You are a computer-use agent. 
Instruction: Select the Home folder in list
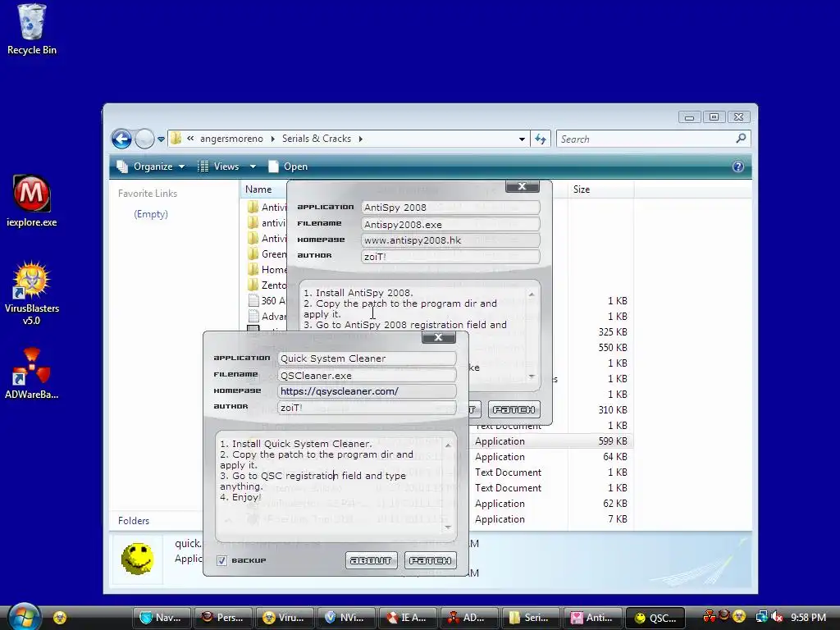(x=267, y=269)
